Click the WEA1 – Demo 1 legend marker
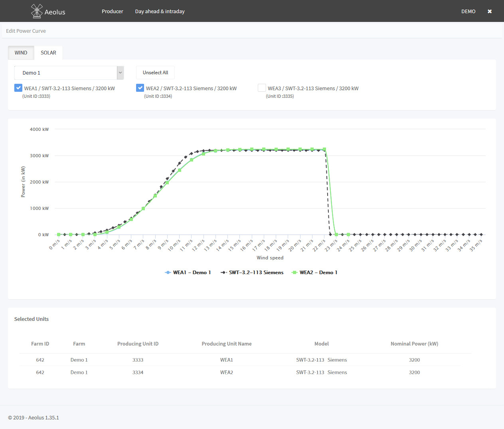The image size is (504, 429). coord(168,273)
